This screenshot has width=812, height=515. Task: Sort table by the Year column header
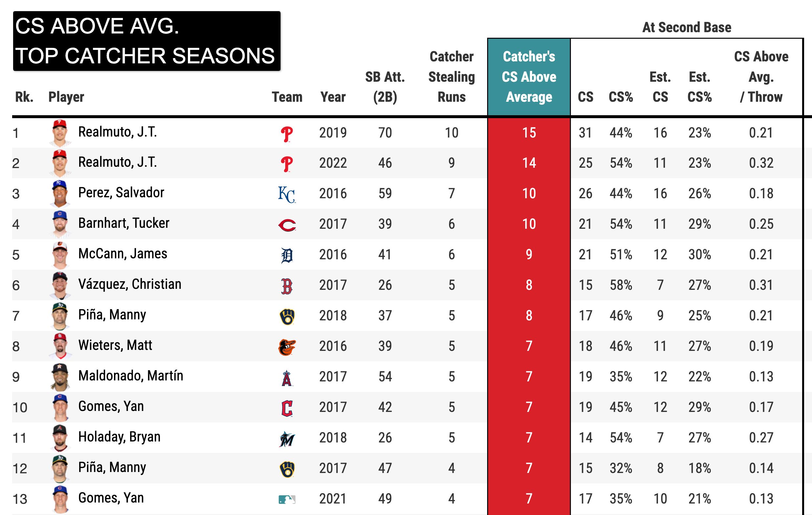333,97
